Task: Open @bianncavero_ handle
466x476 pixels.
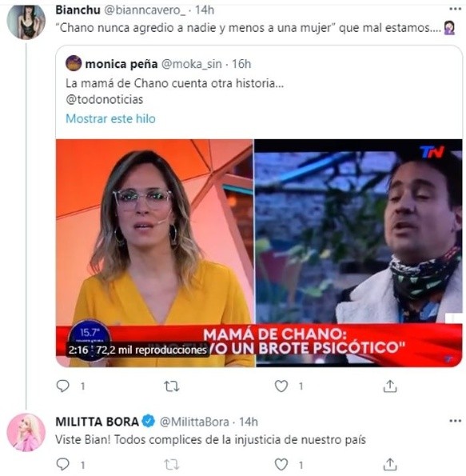Action: [x=145, y=10]
